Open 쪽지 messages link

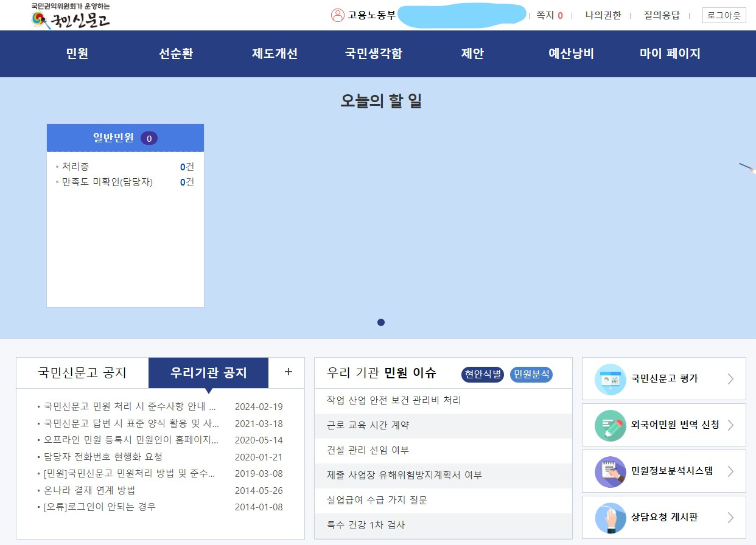[x=549, y=16]
